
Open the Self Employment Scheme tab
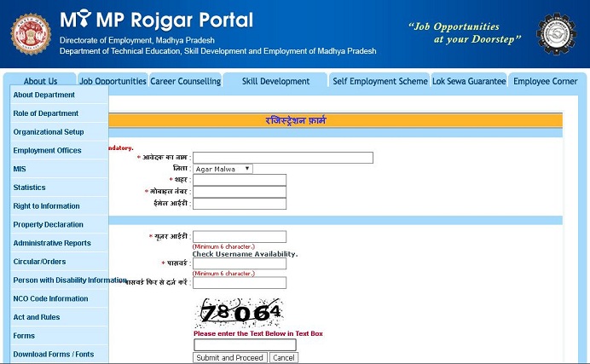click(x=379, y=82)
